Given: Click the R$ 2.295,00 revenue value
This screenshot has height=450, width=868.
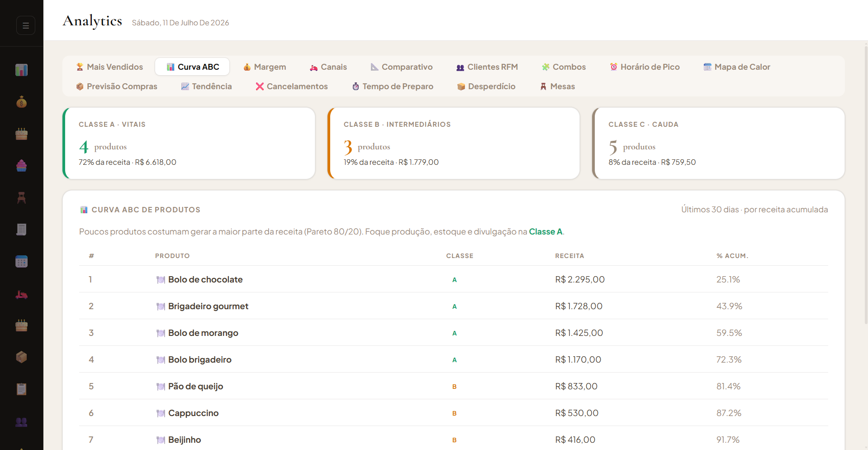Looking at the screenshot, I should tap(580, 280).
